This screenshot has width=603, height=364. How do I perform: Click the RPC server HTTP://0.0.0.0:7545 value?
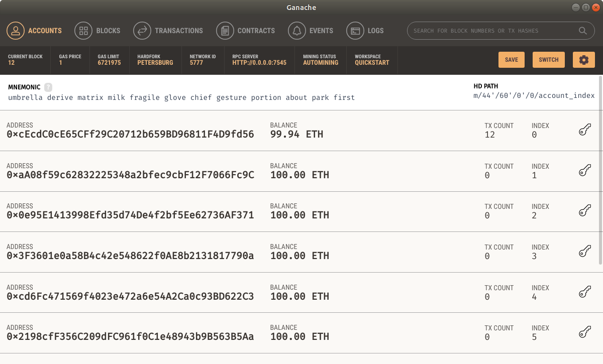259,63
